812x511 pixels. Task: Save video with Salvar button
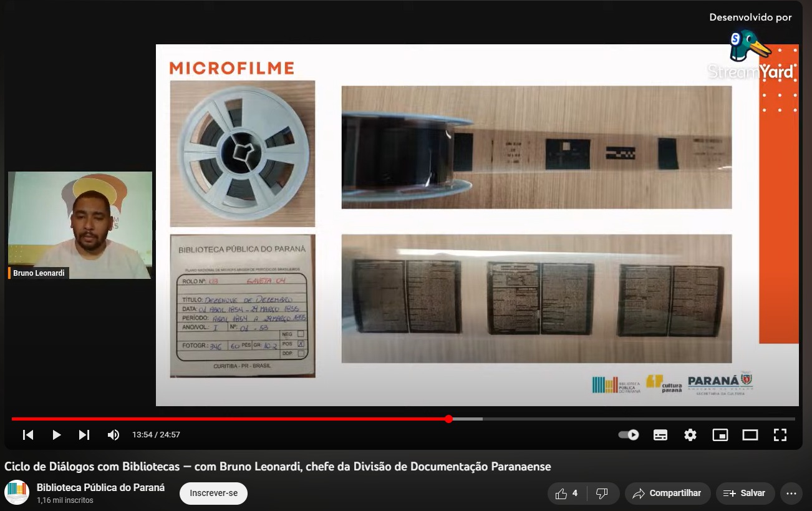(x=745, y=494)
